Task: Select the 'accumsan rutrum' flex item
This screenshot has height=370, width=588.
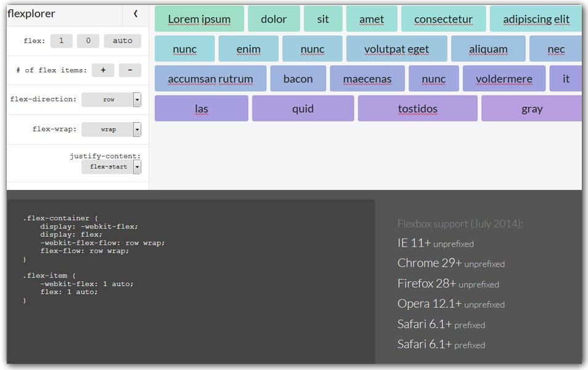Action: 211,78
